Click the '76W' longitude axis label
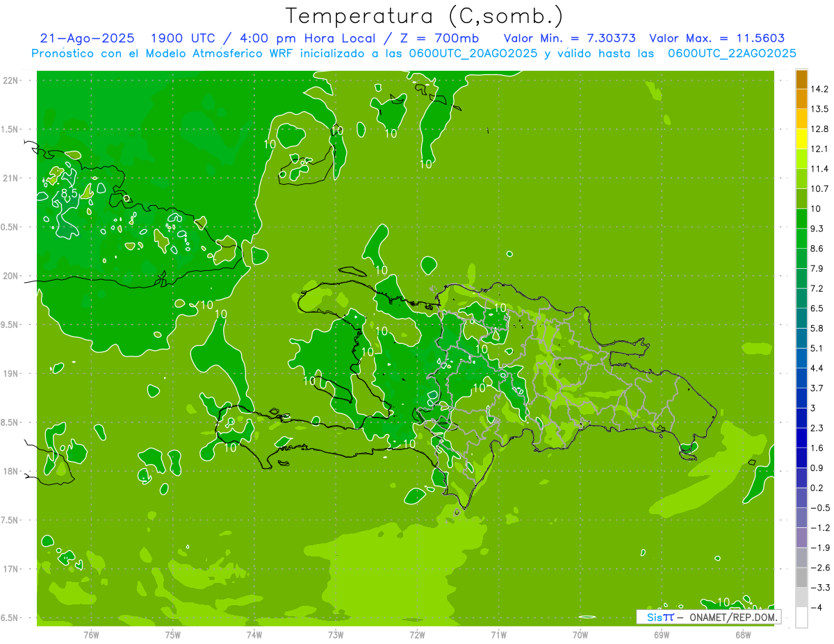The width and height of the screenshot is (834, 644). point(91,634)
